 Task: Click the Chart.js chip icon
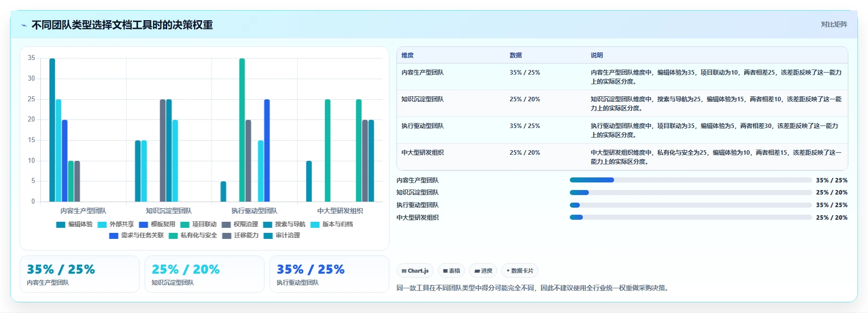(x=404, y=271)
